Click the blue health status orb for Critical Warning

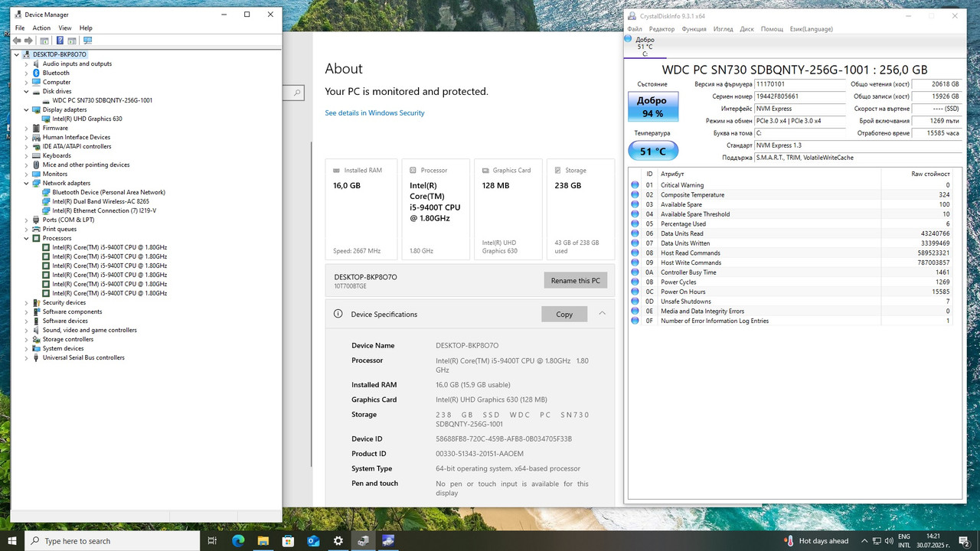pyautogui.click(x=635, y=185)
